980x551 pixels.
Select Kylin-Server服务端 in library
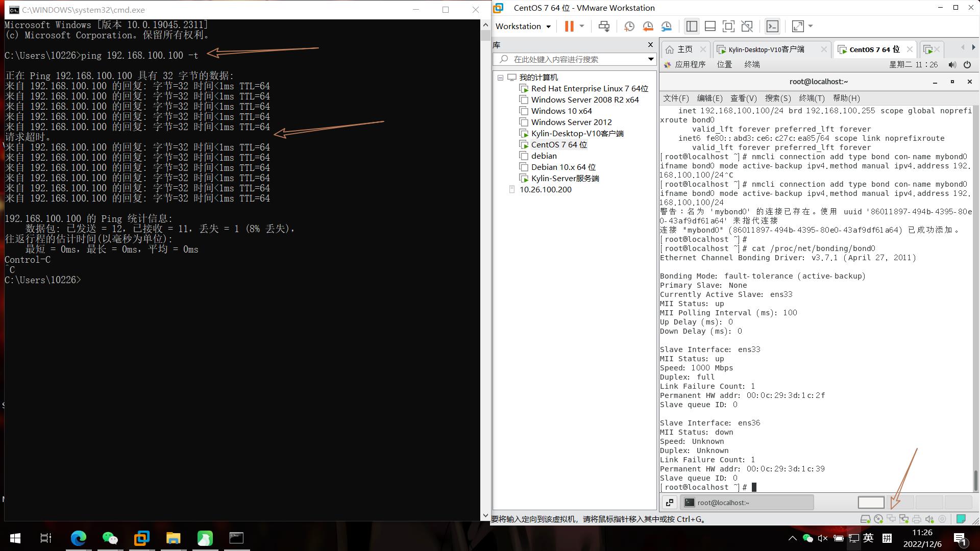565,179
